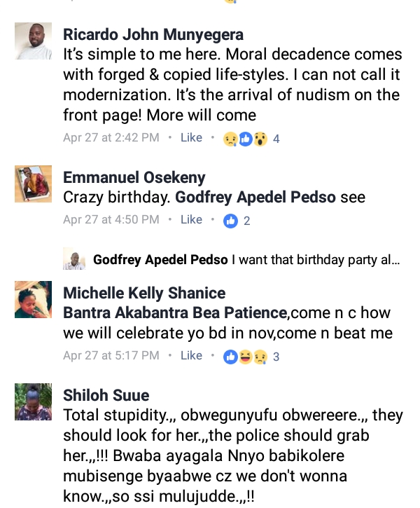Click the Apr 27 at 5:17 PM timestamp

click(111, 356)
